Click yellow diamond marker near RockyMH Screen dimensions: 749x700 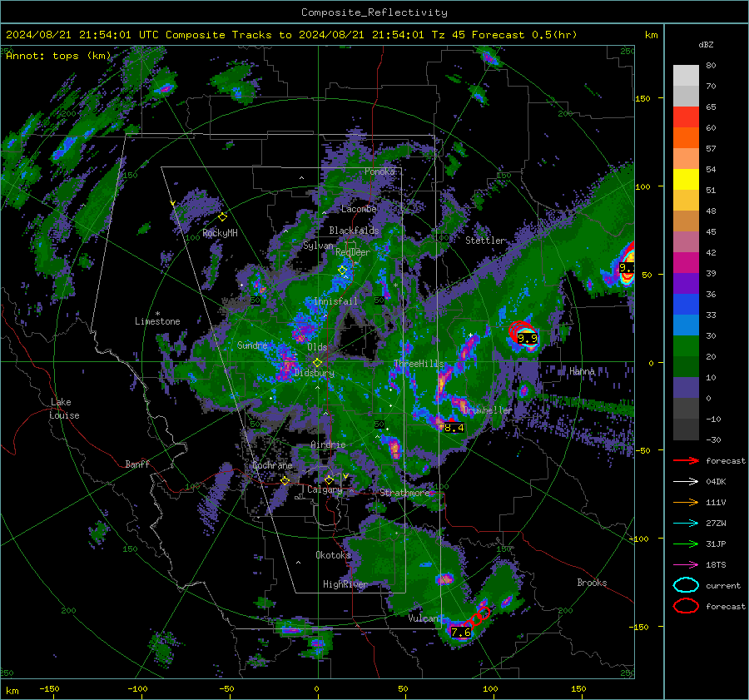222,217
